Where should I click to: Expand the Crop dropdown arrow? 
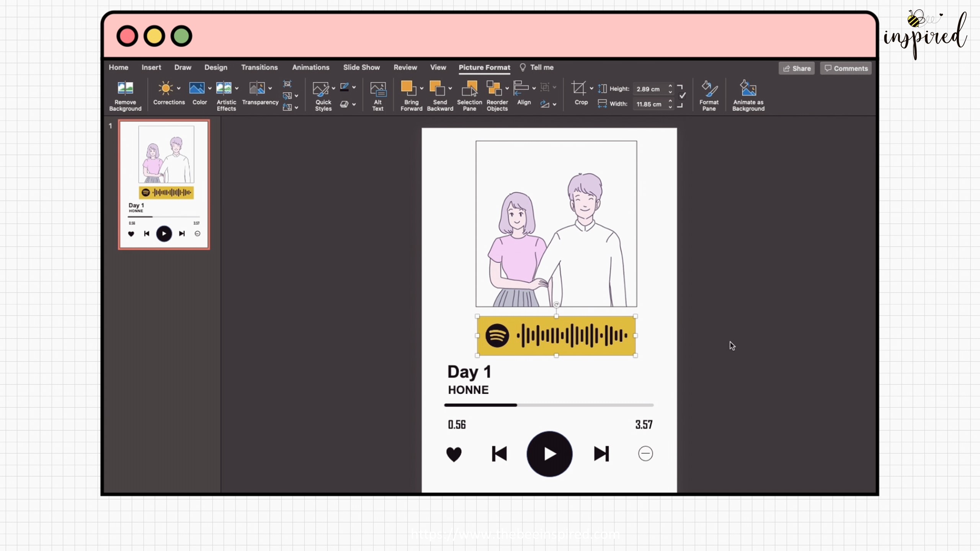591,88
